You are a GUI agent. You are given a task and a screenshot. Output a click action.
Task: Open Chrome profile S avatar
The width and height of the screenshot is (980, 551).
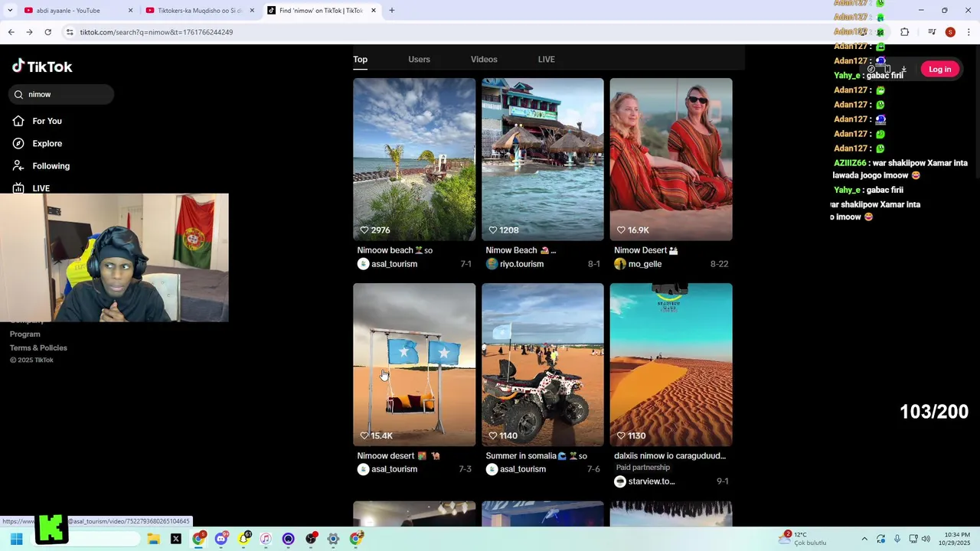(x=950, y=32)
